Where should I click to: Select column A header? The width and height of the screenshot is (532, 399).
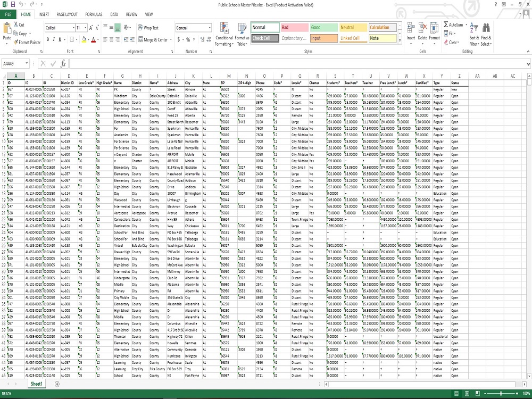(x=15, y=76)
